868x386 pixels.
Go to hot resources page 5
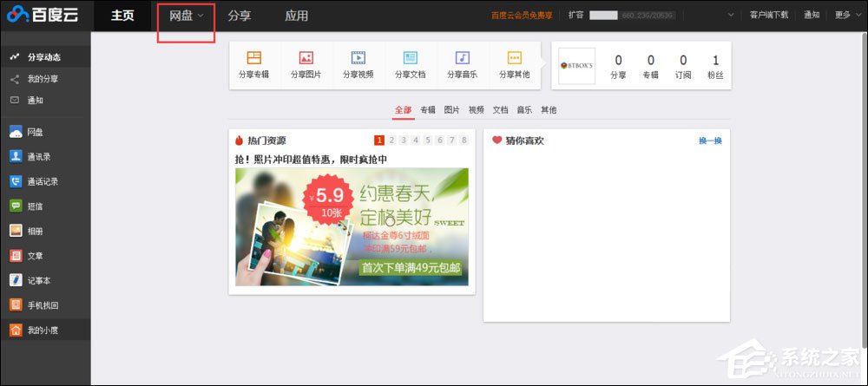pyautogui.click(x=428, y=140)
